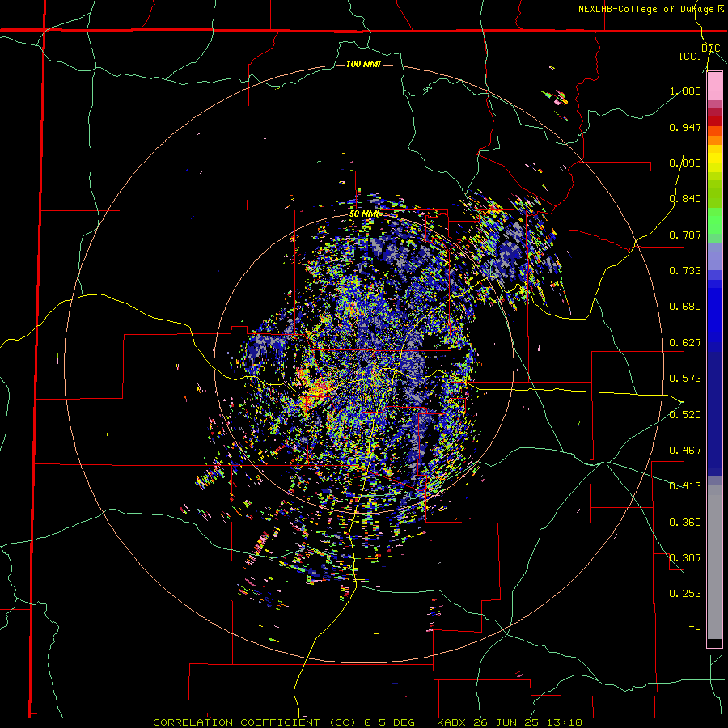Click the 0.787 scale value
Screen dimensions: 728x728
point(685,235)
